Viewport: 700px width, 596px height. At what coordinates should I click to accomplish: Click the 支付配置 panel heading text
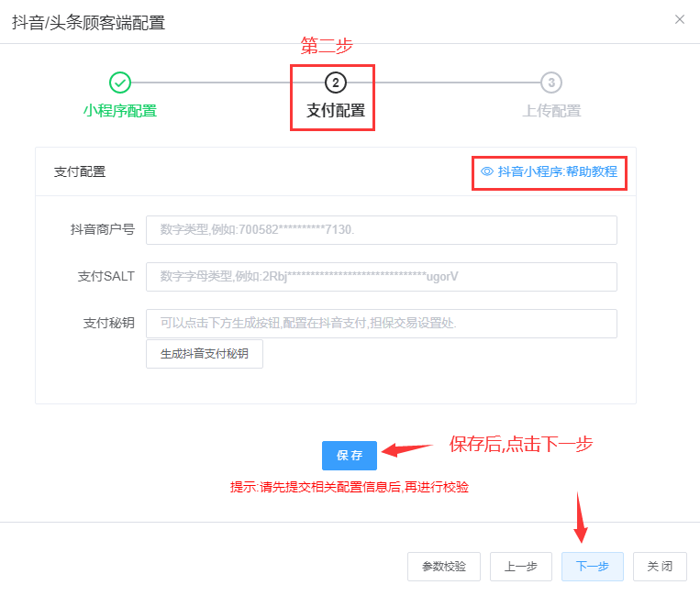click(x=80, y=171)
